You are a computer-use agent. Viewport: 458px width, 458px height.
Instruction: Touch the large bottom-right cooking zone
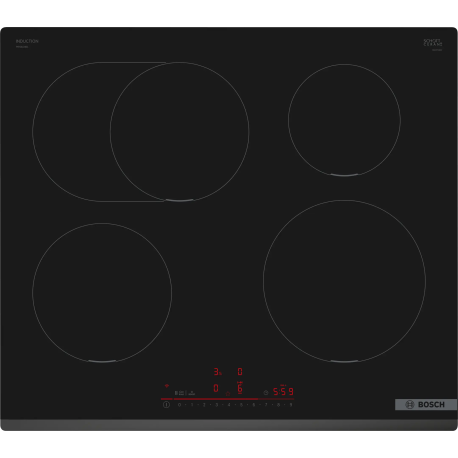(x=344, y=281)
